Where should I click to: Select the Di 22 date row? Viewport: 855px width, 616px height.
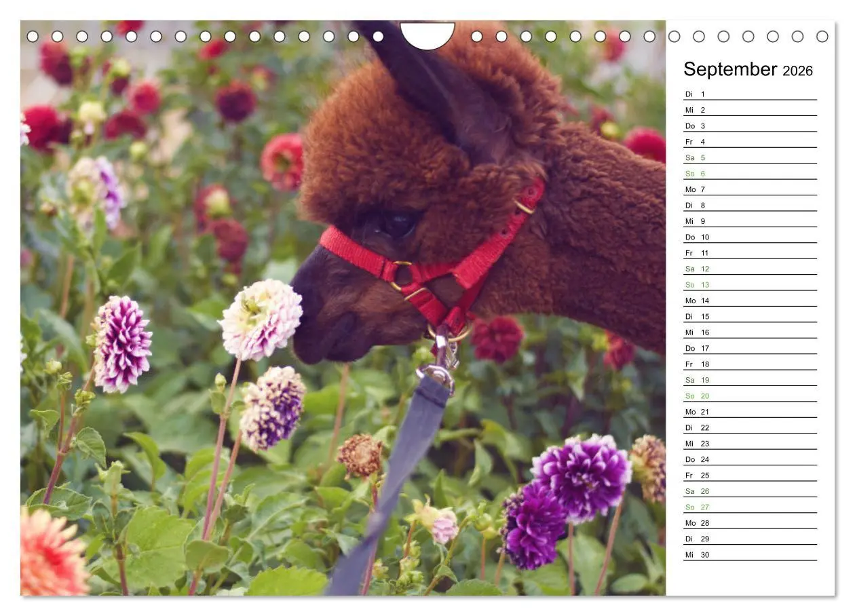coord(750,426)
